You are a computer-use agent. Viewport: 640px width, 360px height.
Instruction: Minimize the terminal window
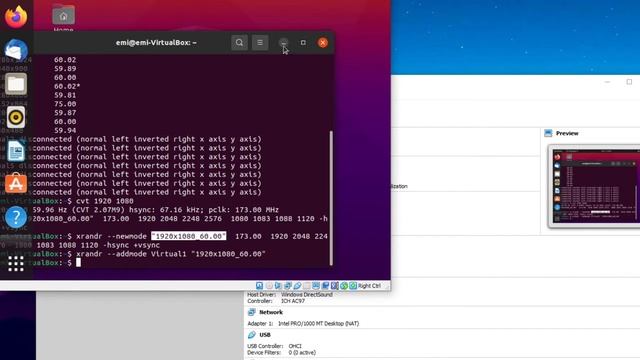click(x=283, y=42)
